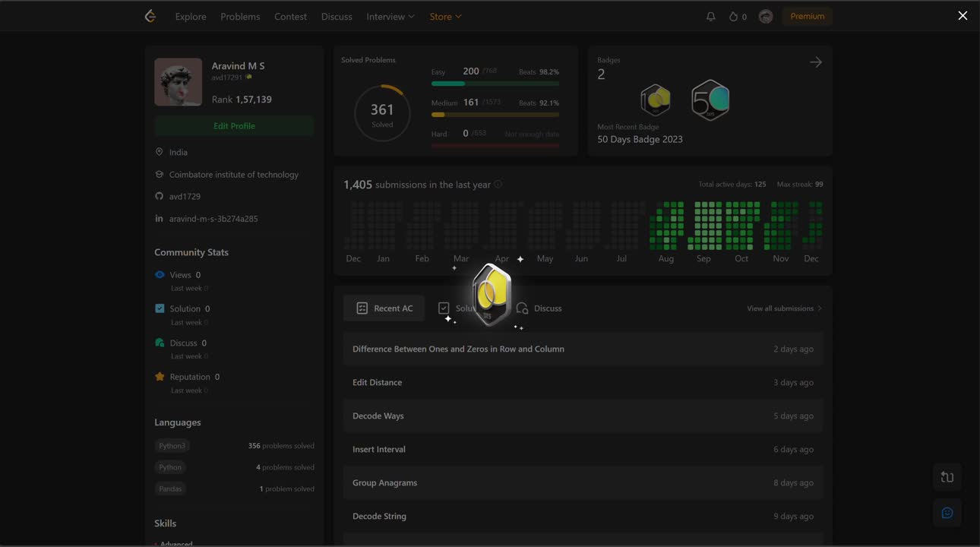
Task: Expand the Interview dropdown
Action: (x=390, y=17)
